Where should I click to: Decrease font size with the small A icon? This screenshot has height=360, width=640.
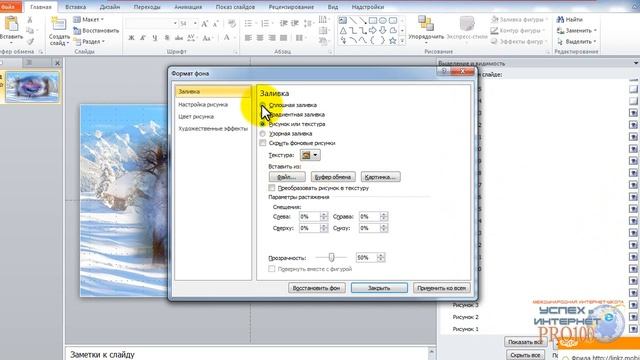tap(216, 24)
